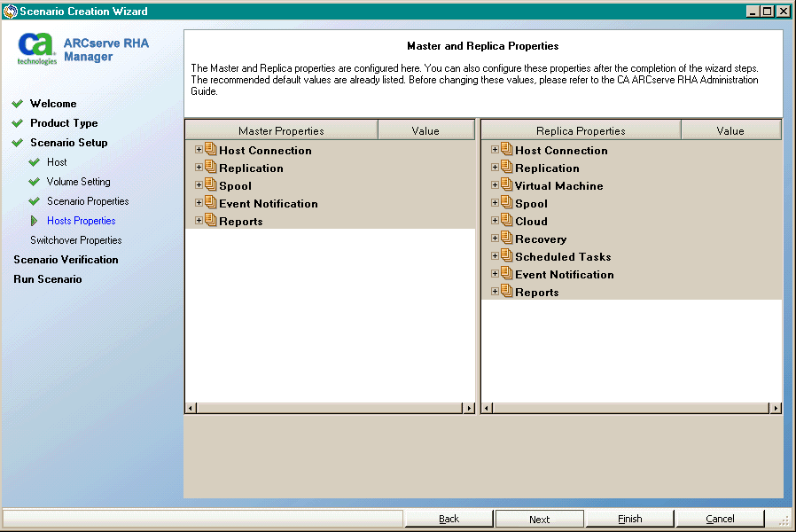Screen dimensions: 796x532
Task: Click the Reports property icon under Master Properties
Action: (210, 221)
